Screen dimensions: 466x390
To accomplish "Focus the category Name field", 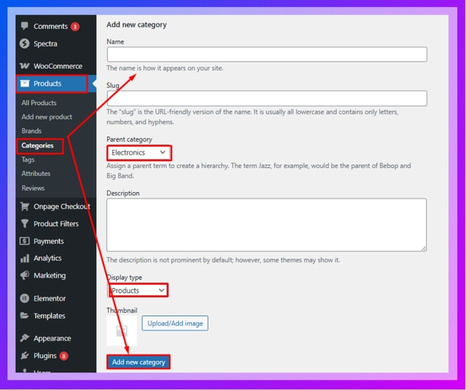I will 267,54.
